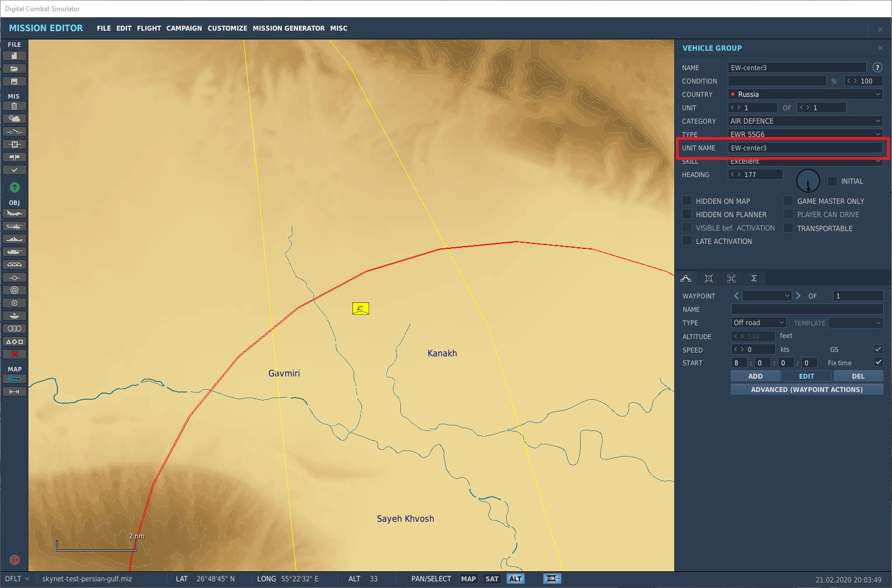Viewport: 892px width, 588px height.
Task: Enable Transportable checkbox
Action: pos(788,228)
